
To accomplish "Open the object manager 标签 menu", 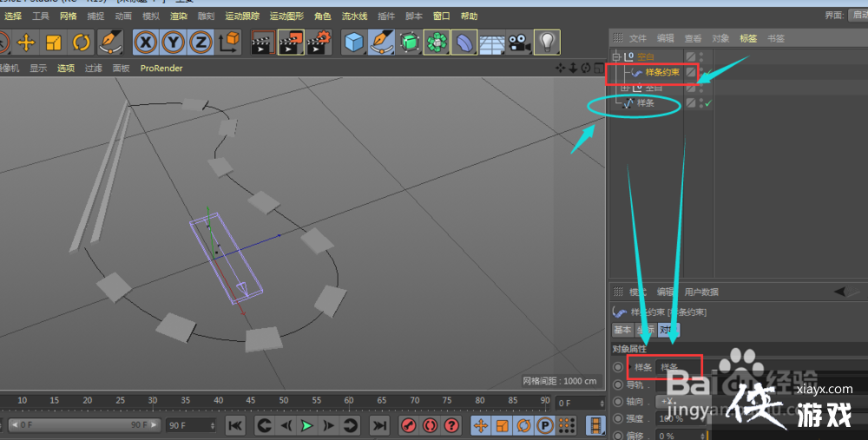I will tap(748, 38).
